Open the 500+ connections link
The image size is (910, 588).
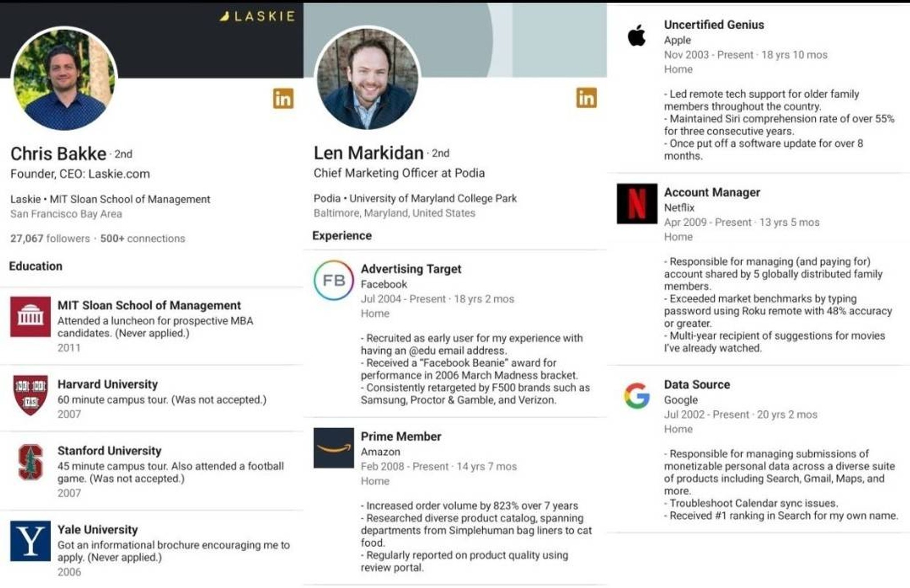pyautogui.click(x=143, y=238)
